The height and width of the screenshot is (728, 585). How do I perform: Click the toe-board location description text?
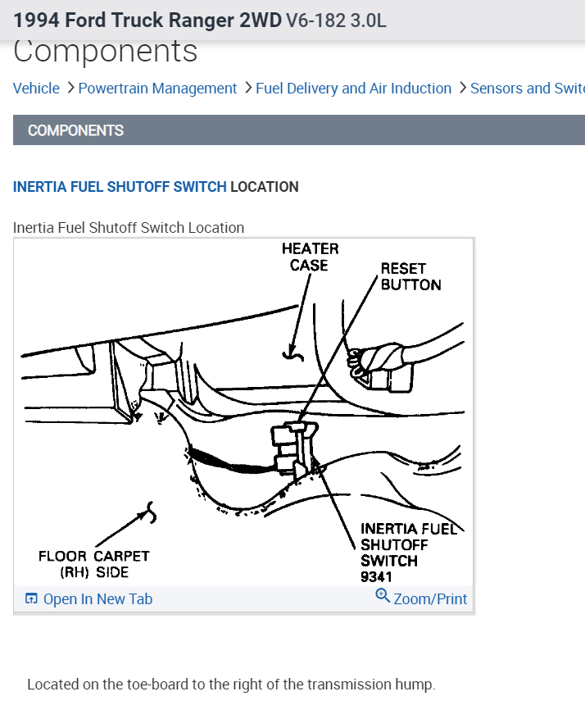point(231,685)
